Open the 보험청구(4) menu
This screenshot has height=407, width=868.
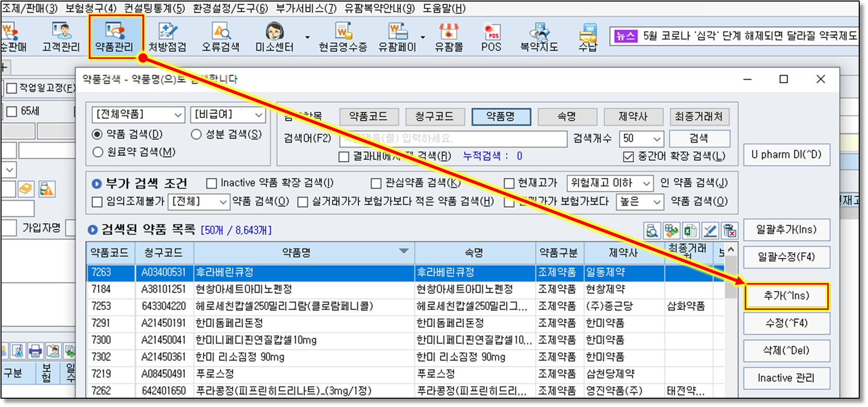coord(91,8)
